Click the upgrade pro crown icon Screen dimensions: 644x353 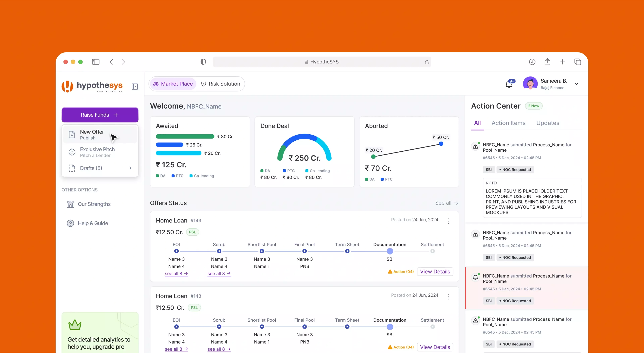pos(75,325)
